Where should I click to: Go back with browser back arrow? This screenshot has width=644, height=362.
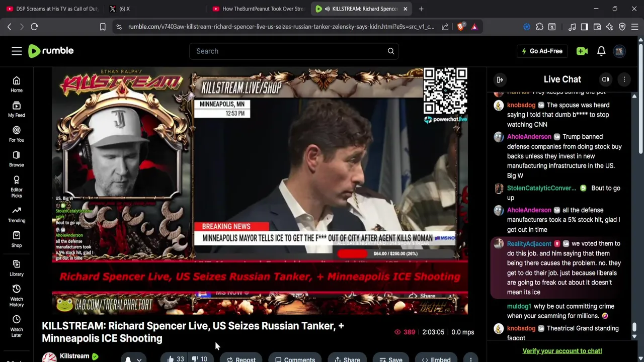(x=9, y=27)
